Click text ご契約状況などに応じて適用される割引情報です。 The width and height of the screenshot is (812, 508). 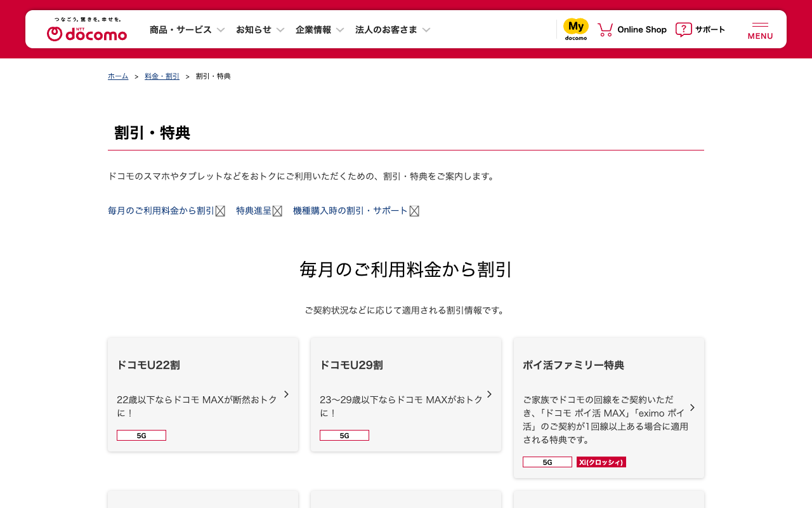coord(406,311)
